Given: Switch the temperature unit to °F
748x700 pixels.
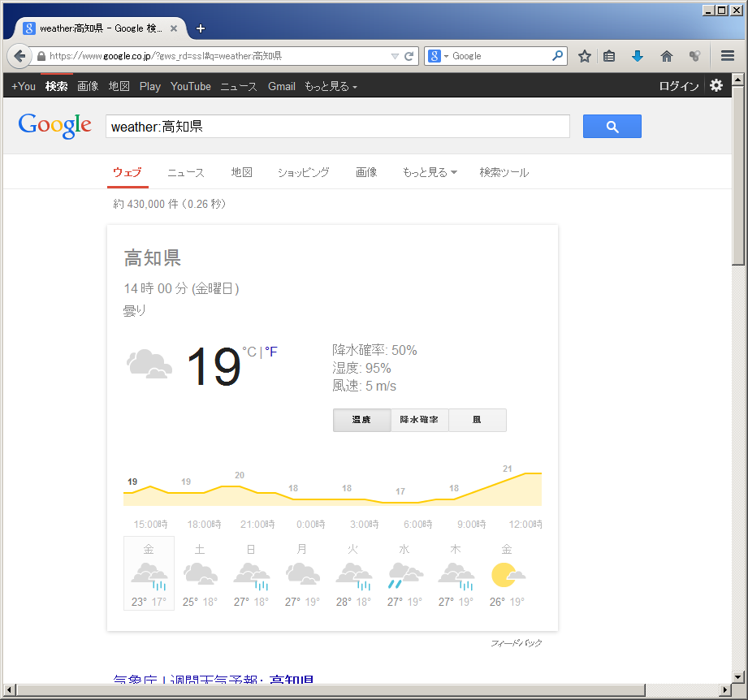Looking at the screenshot, I should 271,352.
